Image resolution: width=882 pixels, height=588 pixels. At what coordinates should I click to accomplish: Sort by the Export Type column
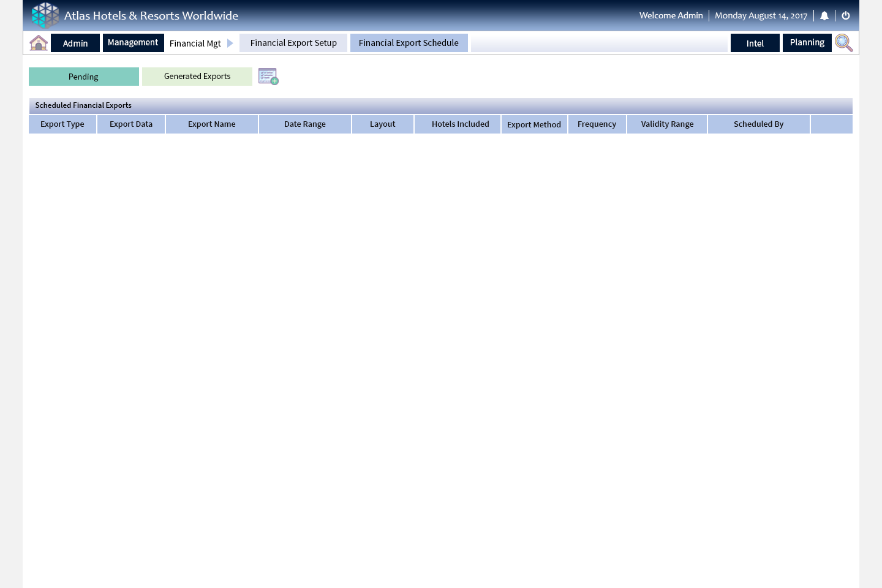click(x=62, y=124)
